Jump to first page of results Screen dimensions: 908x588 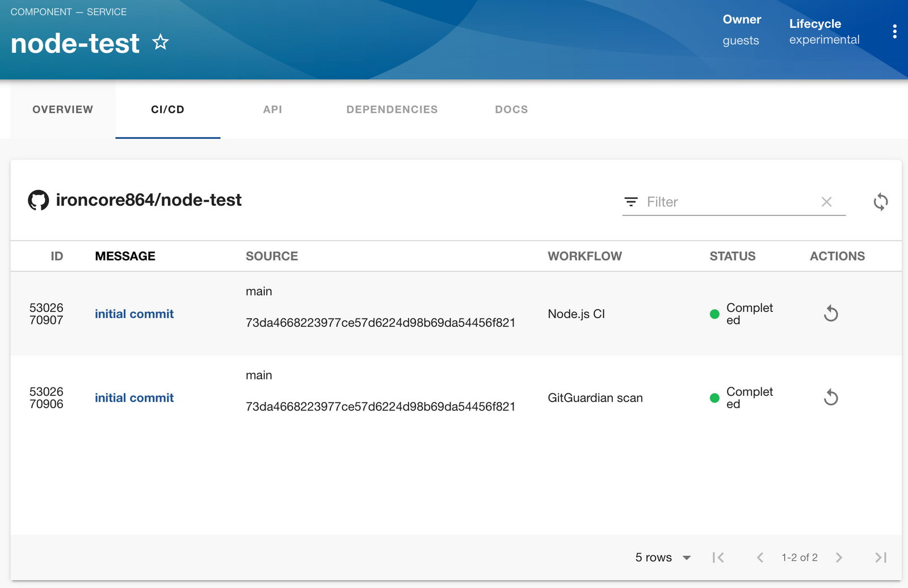pyautogui.click(x=717, y=557)
